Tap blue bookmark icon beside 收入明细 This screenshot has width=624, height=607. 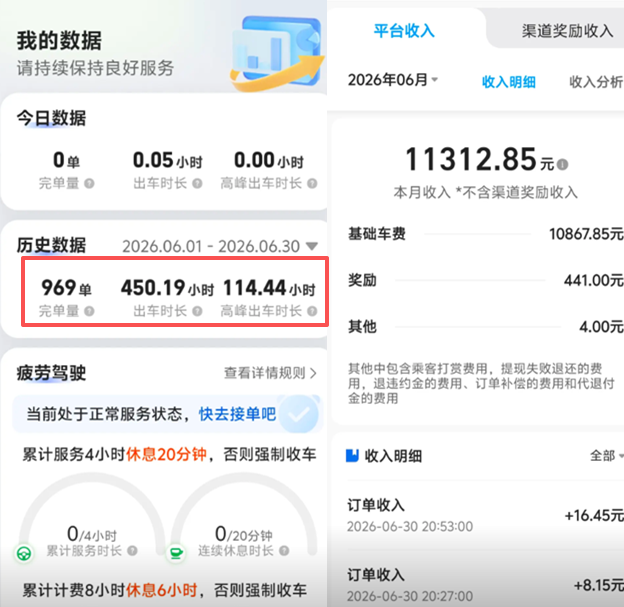352,455
